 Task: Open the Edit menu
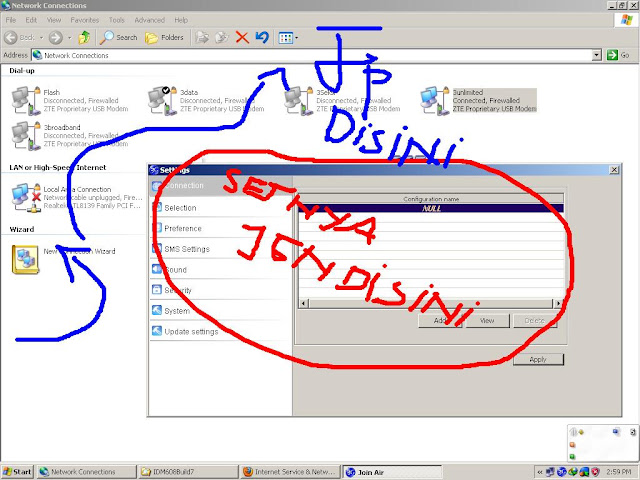click(x=31, y=20)
